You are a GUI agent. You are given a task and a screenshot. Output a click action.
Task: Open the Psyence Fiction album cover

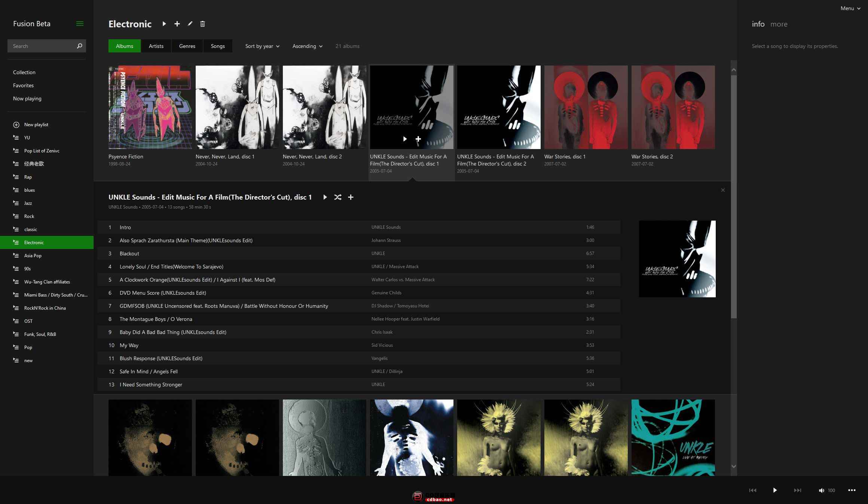[150, 107]
